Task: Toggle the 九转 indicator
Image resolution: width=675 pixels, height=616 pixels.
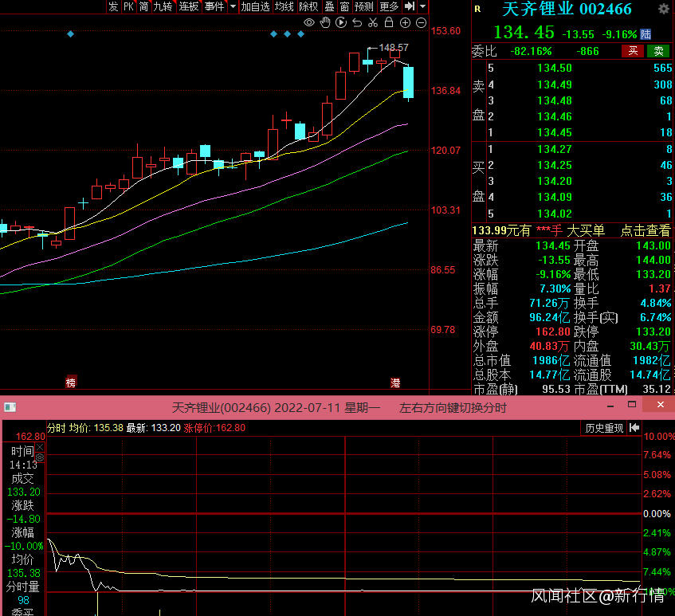Action: coord(163,6)
